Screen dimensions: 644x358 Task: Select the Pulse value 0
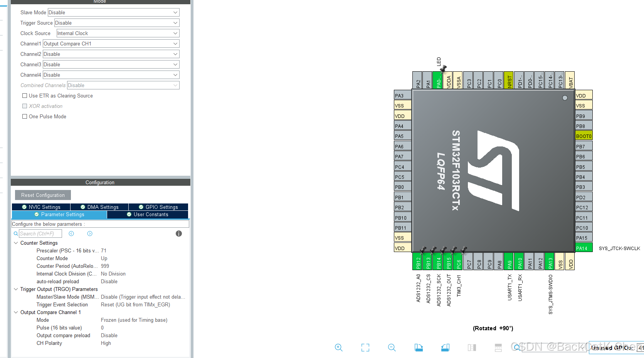(x=103, y=328)
